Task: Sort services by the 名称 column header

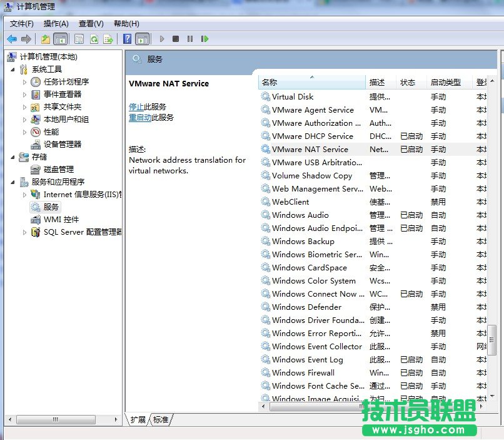Action: point(275,83)
